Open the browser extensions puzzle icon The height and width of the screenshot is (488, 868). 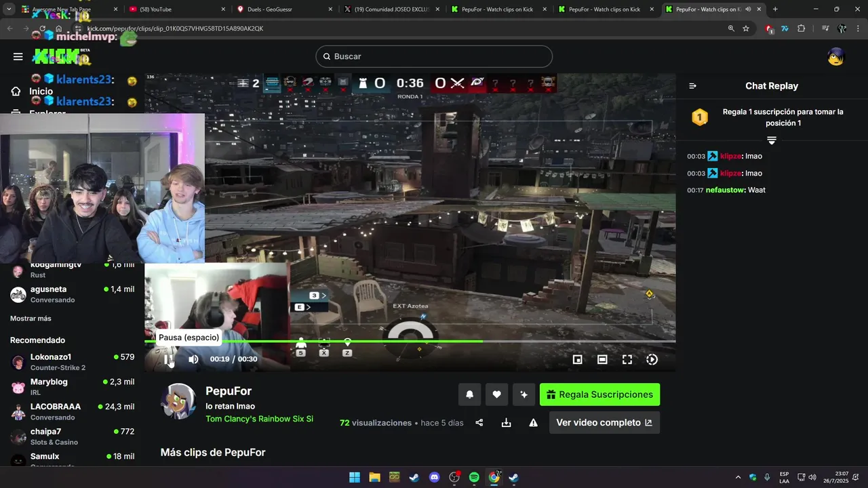click(x=801, y=28)
